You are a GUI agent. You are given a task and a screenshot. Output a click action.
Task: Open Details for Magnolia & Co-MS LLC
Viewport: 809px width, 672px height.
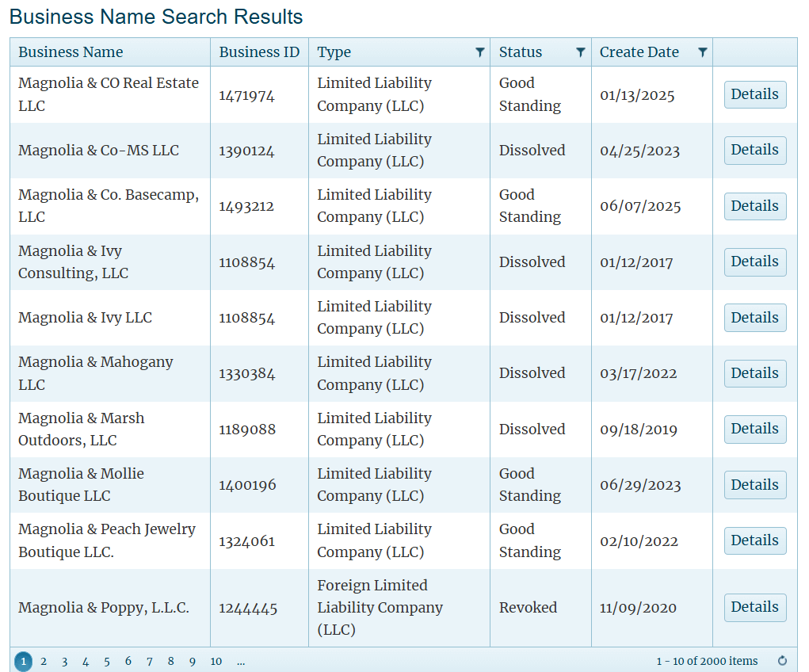click(x=755, y=151)
